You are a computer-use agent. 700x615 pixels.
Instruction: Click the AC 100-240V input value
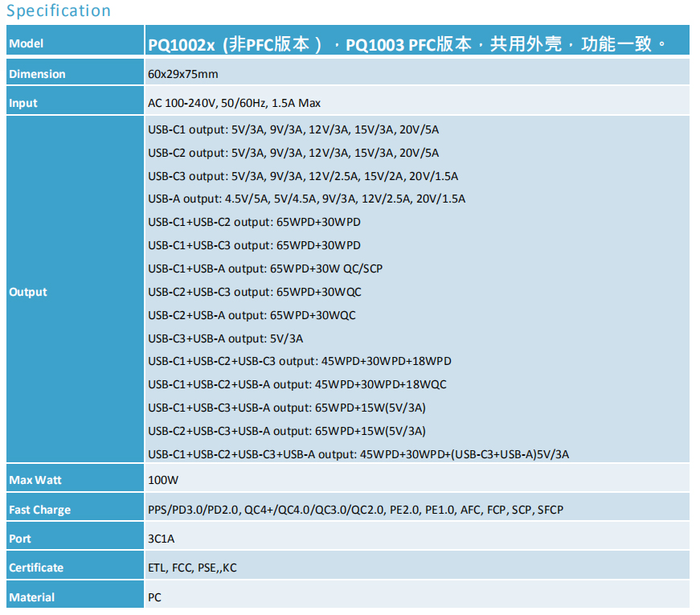[x=234, y=103]
